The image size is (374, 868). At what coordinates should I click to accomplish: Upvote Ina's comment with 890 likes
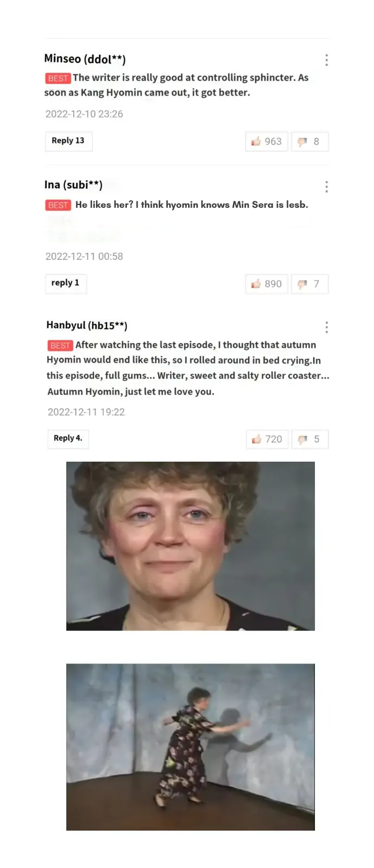tap(267, 284)
